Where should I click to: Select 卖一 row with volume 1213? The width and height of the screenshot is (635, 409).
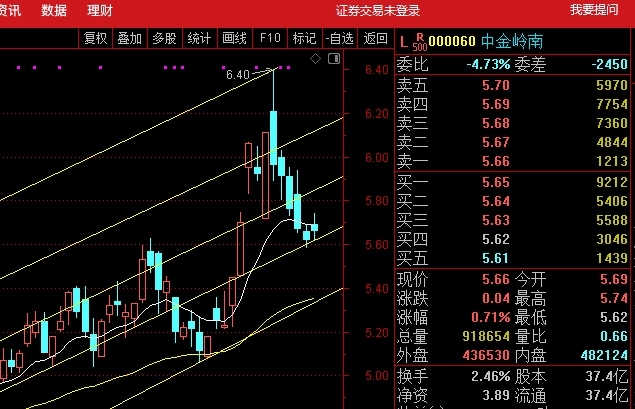pyautogui.click(x=512, y=162)
